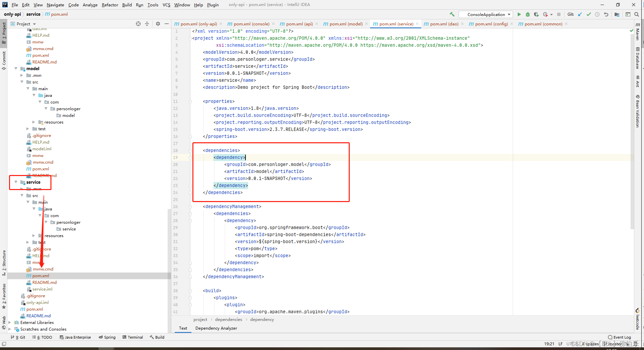The width and height of the screenshot is (644, 350).
Task: Open Project Structure icon in toolbar
Action: coord(617,14)
